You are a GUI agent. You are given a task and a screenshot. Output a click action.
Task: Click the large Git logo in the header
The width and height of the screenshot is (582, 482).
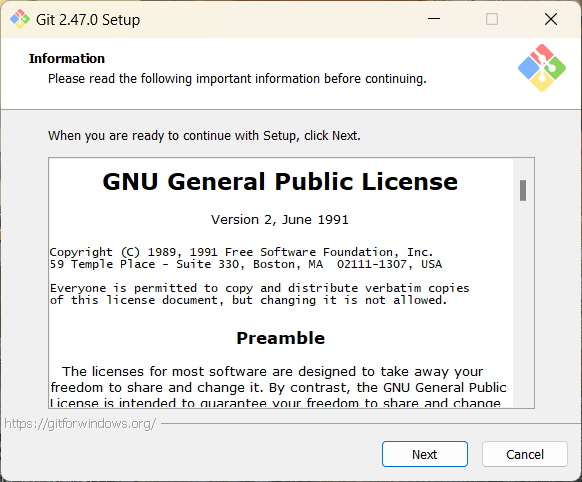point(542,68)
